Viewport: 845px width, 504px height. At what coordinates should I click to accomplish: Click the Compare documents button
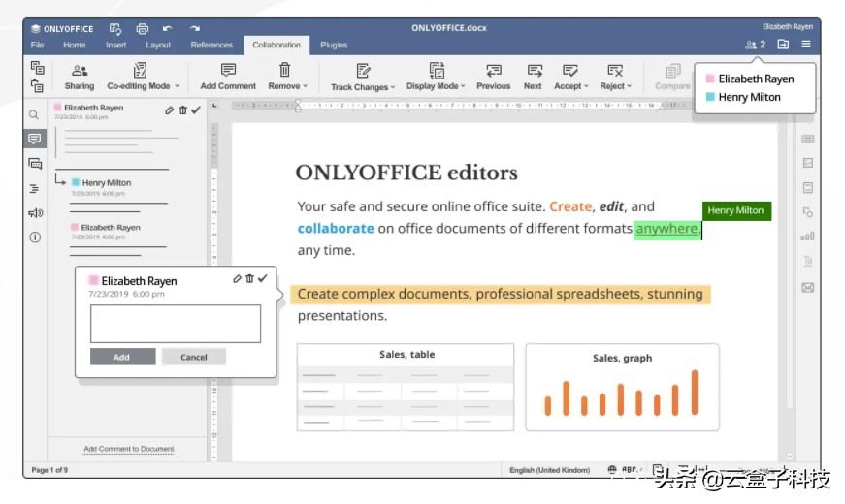point(672,77)
